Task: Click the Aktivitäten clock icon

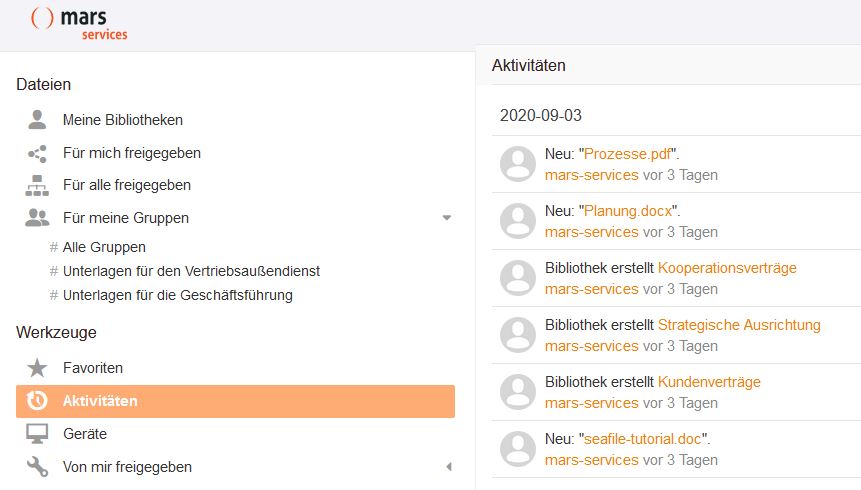Action: [37, 401]
